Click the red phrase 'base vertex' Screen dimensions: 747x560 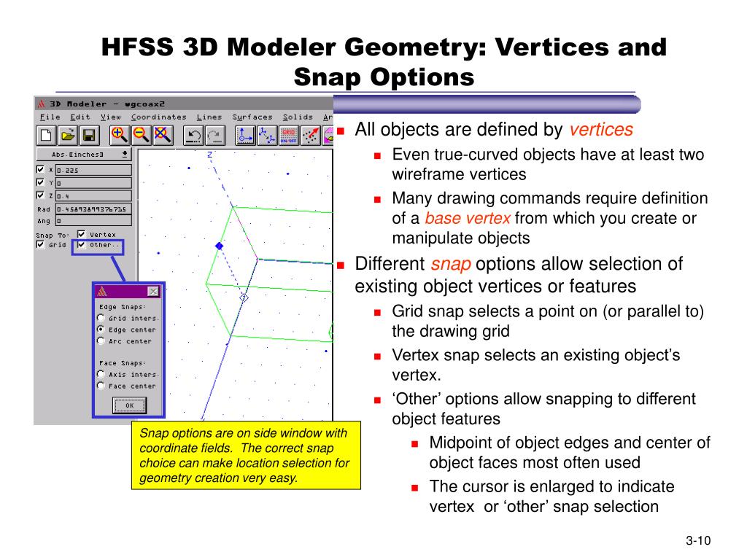tap(468, 218)
